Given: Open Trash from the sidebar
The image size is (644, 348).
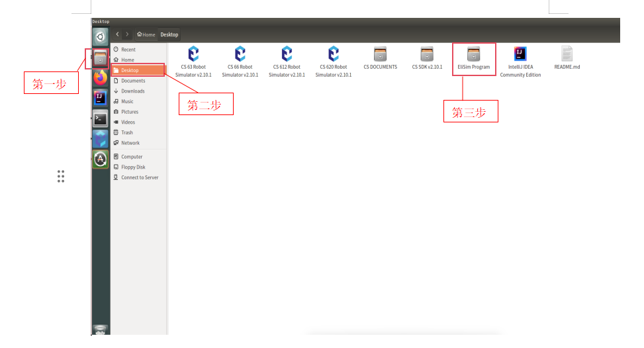Looking at the screenshot, I should pos(126,132).
